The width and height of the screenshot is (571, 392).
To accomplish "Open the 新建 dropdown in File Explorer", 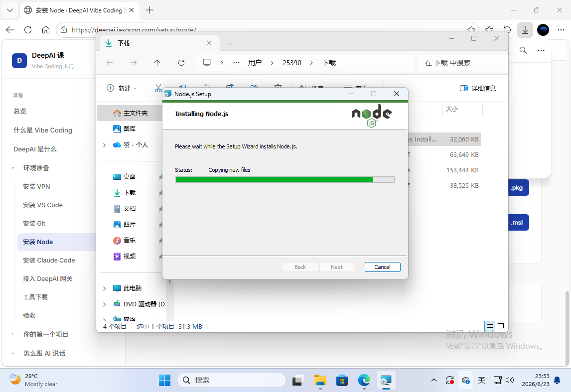I will [122, 88].
